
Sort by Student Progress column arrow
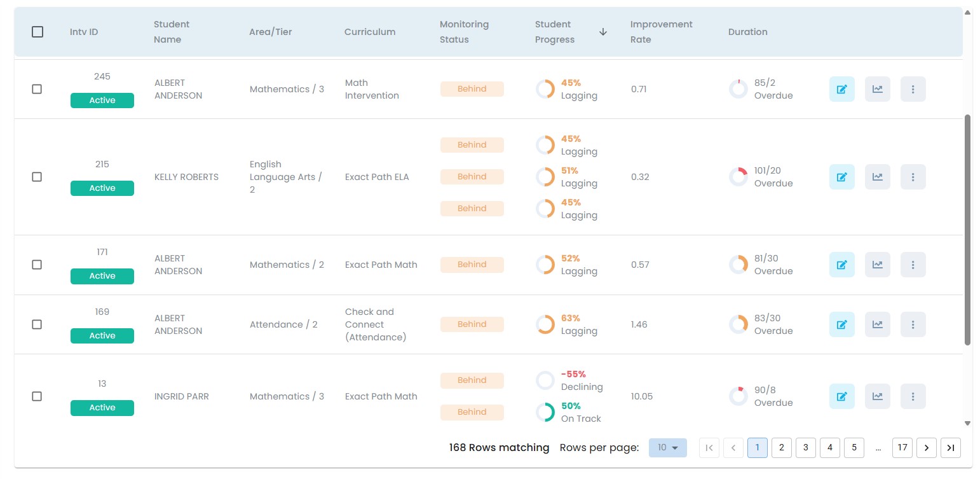[x=603, y=32]
